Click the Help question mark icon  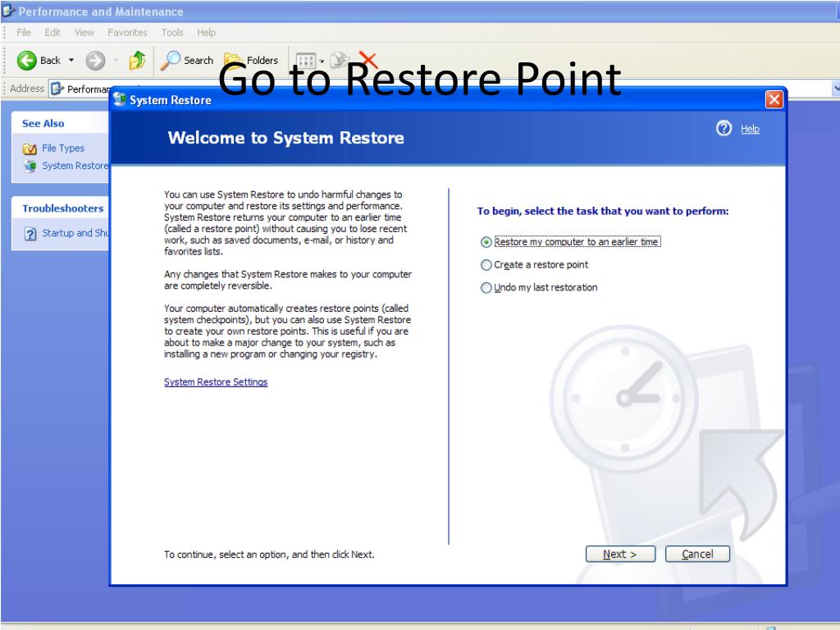coord(724,129)
